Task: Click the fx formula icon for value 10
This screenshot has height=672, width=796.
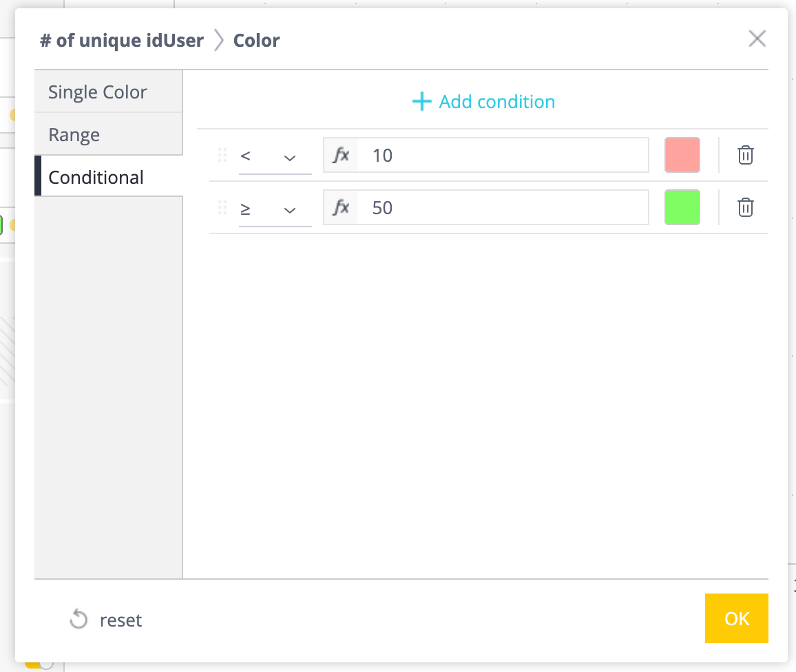Action: [341, 155]
